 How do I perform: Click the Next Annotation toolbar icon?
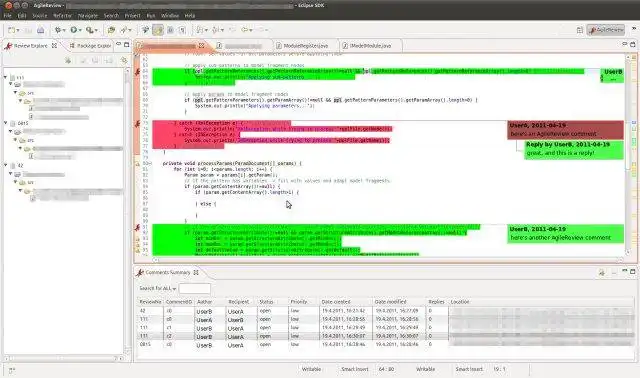(x=200, y=30)
